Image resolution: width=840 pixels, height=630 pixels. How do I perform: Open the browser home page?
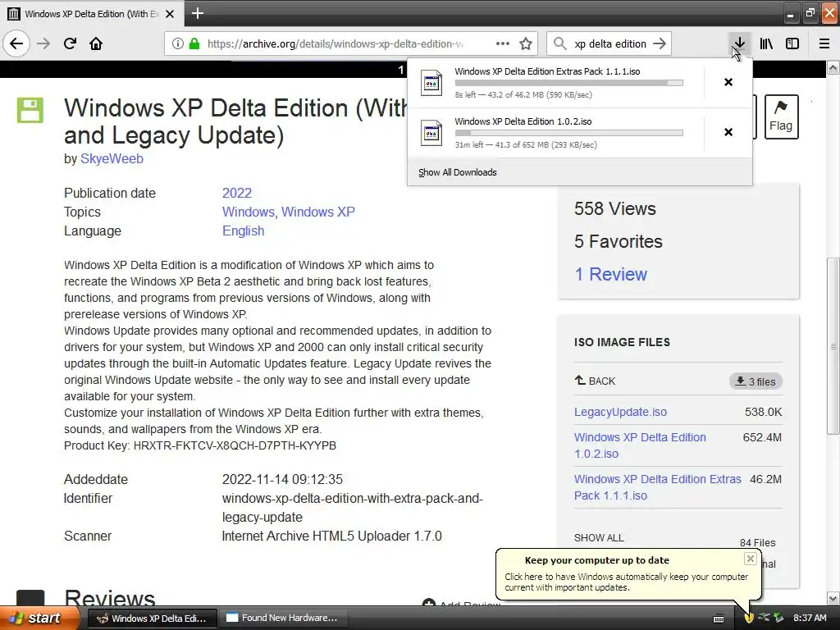tap(96, 43)
